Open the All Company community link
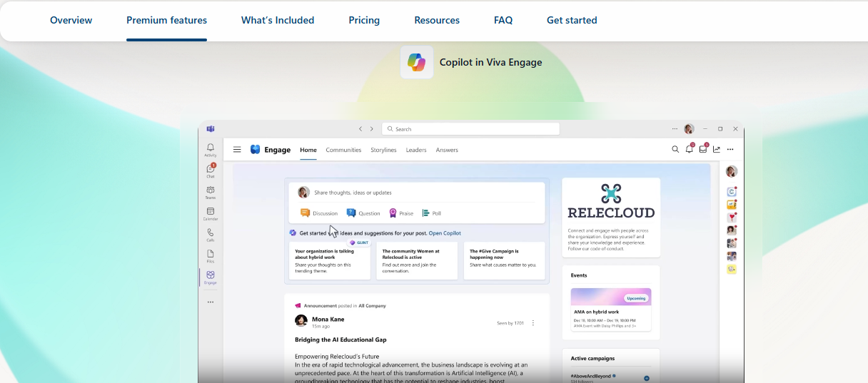This screenshot has width=868, height=383. tap(372, 305)
